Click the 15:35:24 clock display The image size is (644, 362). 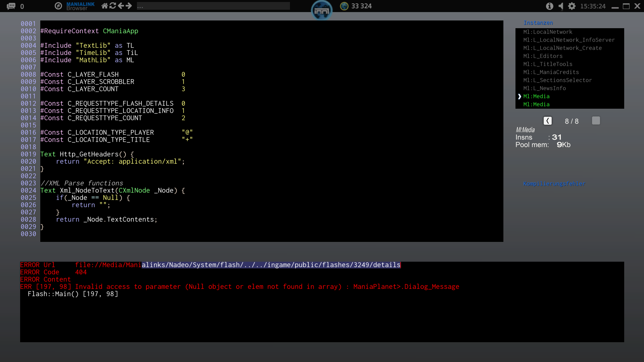(x=593, y=6)
